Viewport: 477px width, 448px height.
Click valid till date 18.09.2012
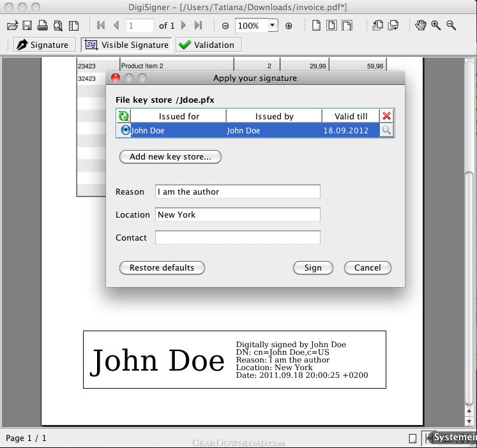click(x=345, y=130)
